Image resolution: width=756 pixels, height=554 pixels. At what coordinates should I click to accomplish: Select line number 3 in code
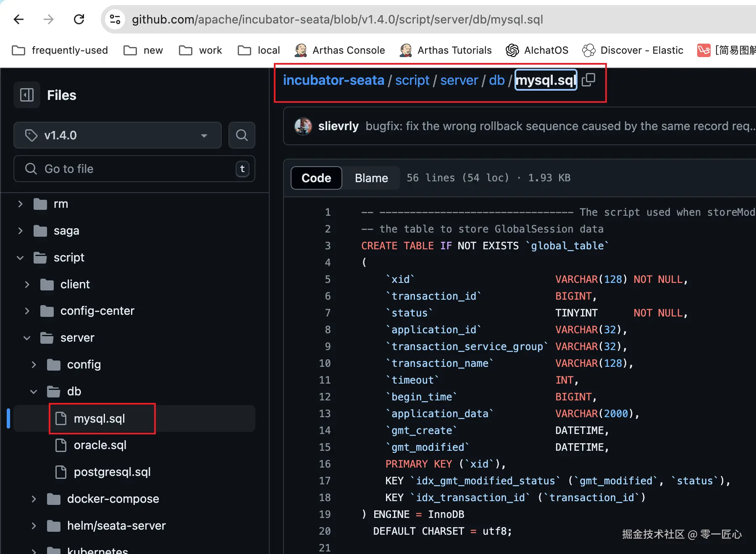[x=328, y=246]
